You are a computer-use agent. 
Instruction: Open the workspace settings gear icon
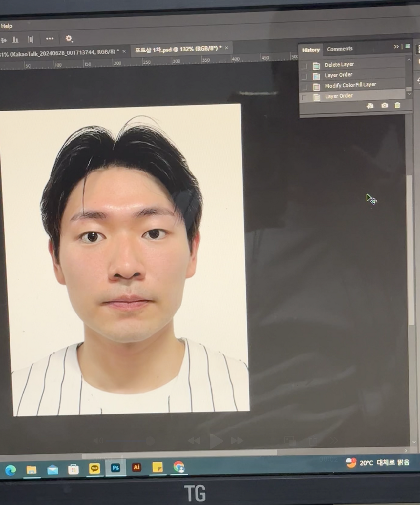click(x=69, y=39)
